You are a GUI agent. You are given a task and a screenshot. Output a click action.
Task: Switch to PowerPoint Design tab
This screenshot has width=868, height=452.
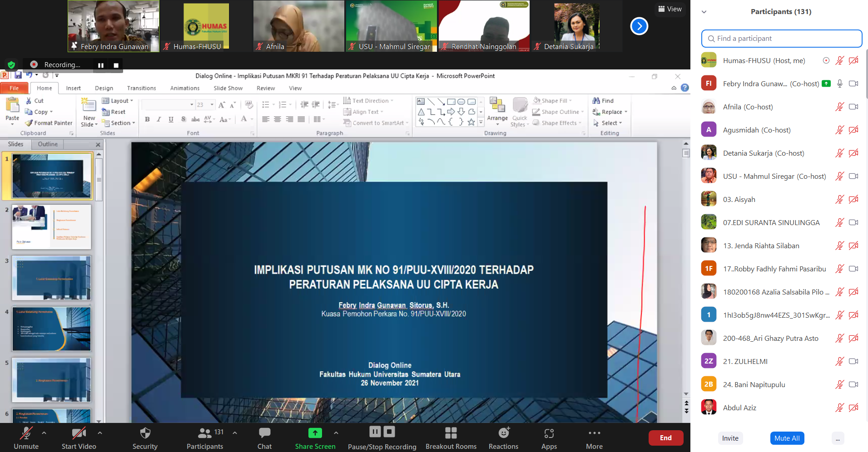point(104,88)
